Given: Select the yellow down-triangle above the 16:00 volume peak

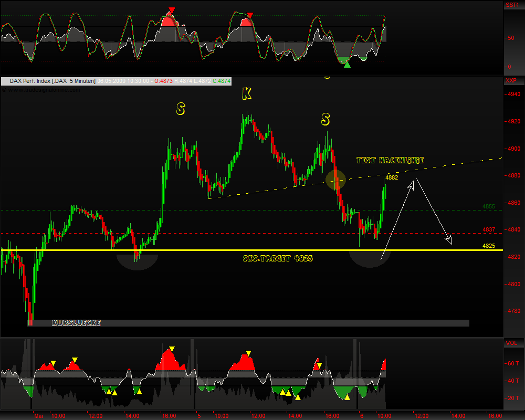Looking at the screenshot, I should [171, 347].
